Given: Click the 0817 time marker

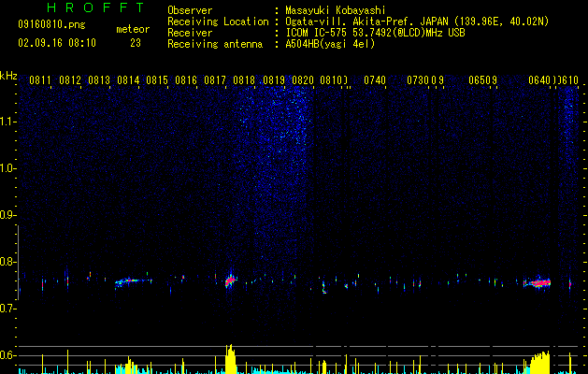Looking at the screenshot, I should 215,80.
